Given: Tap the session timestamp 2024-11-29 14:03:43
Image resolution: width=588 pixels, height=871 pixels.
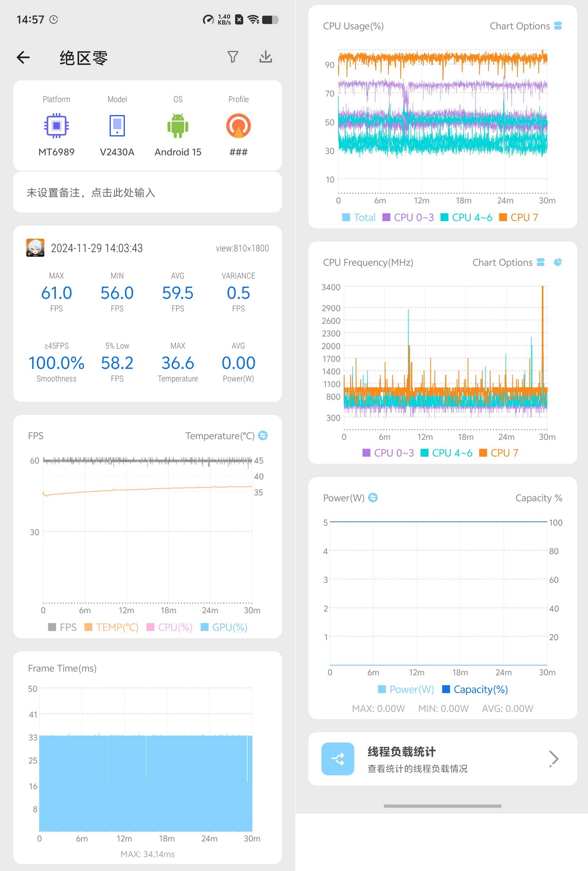Looking at the screenshot, I should pyautogui.click(x=97, y=248).
